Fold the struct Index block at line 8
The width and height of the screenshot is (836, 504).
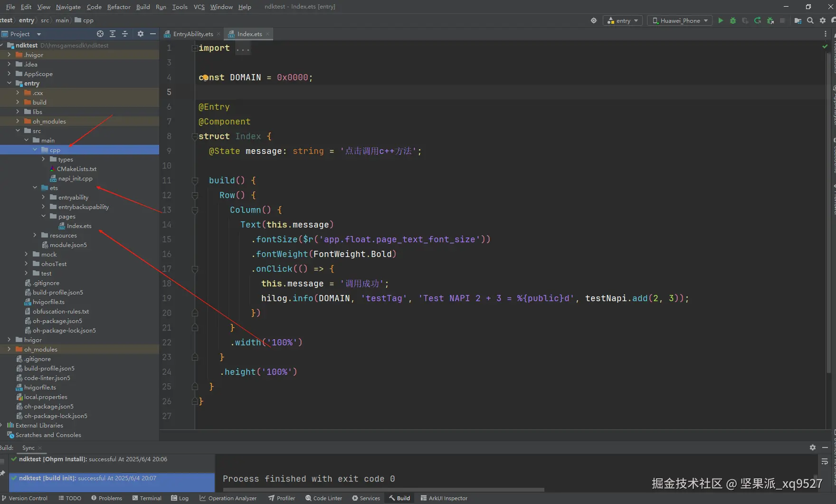pos(194,136)
